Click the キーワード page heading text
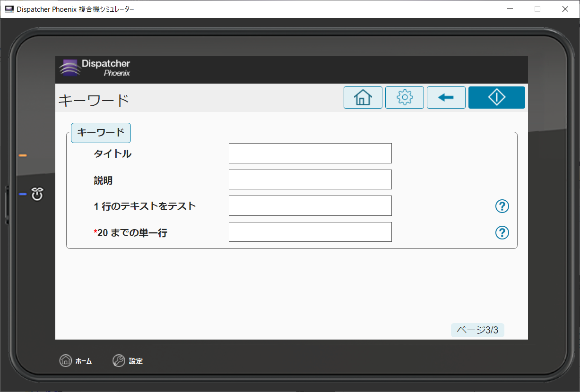This screenshot has height=392, width=580. point(94,101)
